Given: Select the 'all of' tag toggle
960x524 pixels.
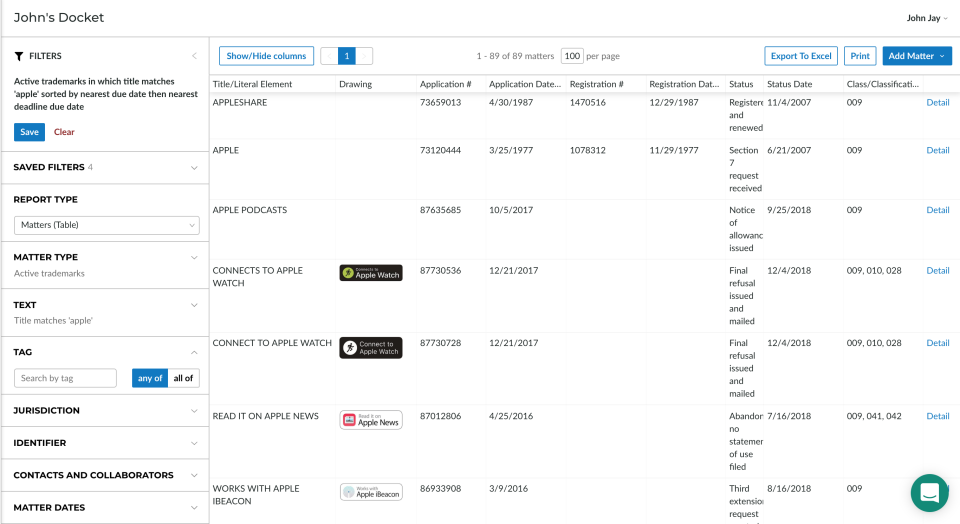Looking at the screenshot, I should click(x=183, y=378).
